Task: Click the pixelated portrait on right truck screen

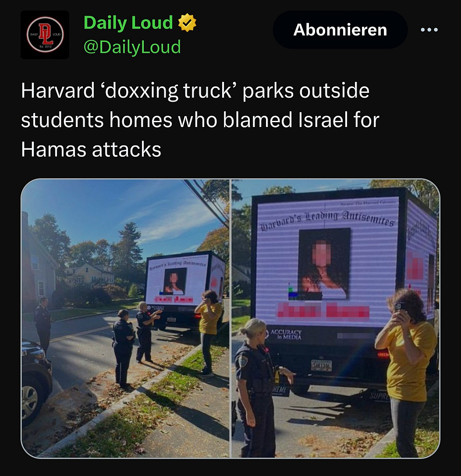Action: (x=324, y=264)
